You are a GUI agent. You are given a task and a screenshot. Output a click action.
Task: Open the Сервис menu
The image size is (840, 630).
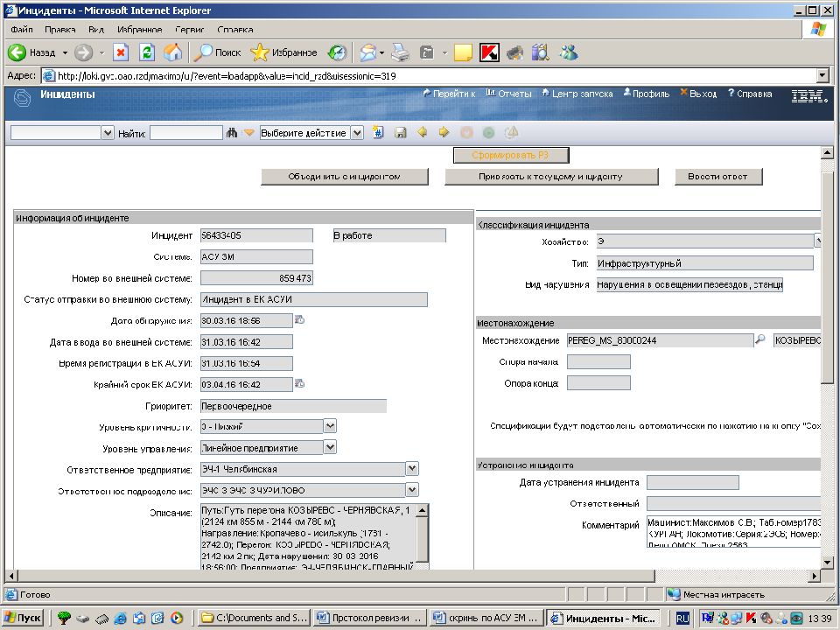(190, 30)
